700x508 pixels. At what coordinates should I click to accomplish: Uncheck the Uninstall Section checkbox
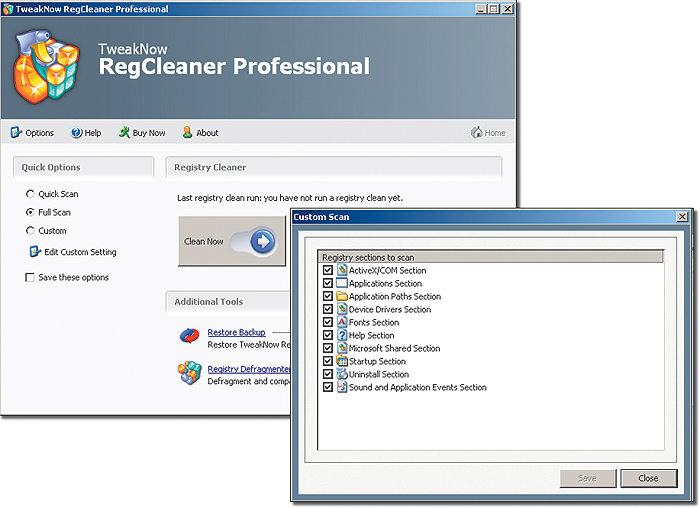pos(328,374)
